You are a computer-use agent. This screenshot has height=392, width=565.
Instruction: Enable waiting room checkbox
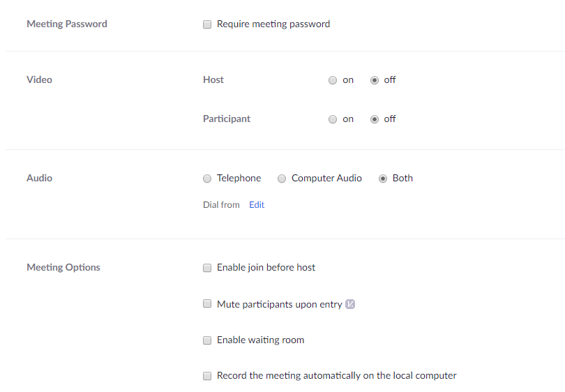point(207,340)
